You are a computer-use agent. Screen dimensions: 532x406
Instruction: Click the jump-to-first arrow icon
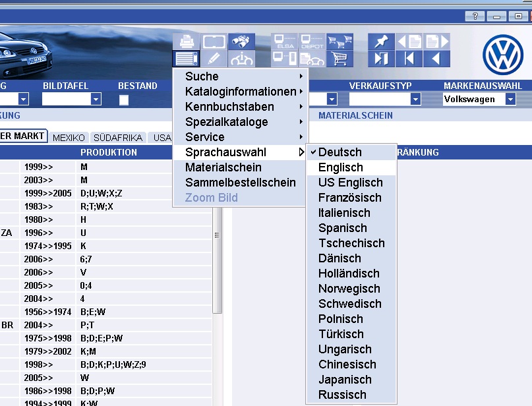click(x=409, y=59)
